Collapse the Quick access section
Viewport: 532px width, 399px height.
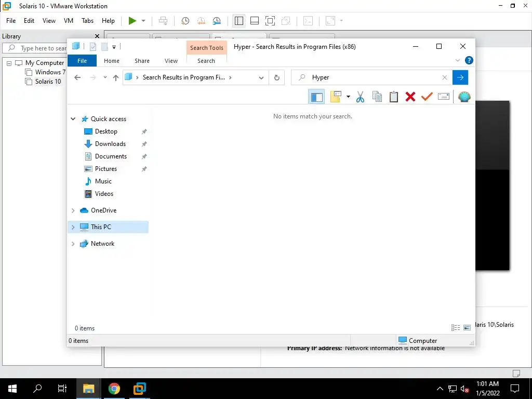point(73,119)
